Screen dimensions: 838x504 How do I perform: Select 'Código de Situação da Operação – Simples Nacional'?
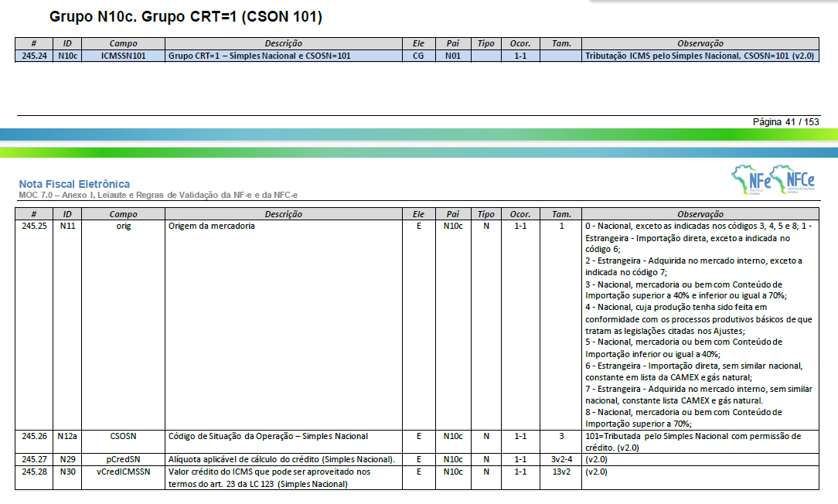[268, 436]
